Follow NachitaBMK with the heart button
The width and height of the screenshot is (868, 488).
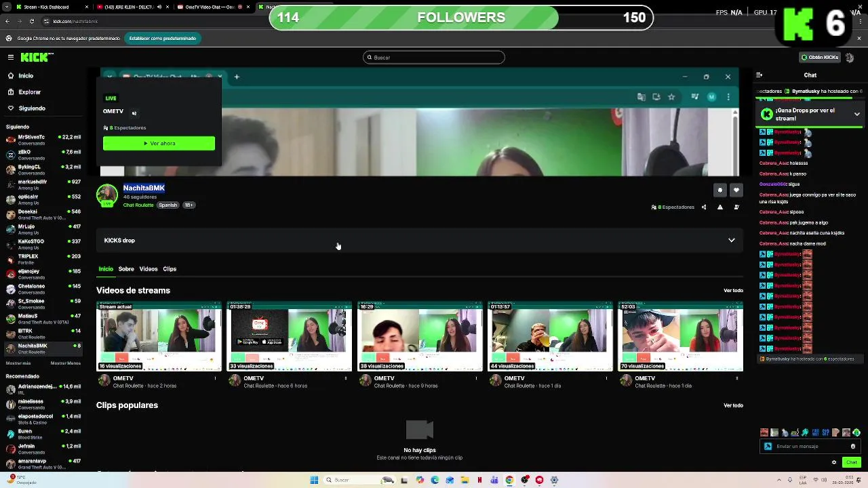[x=736, y=190]
